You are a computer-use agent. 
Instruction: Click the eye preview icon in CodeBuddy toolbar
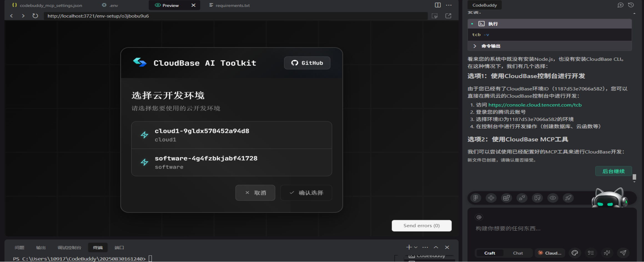click(553, 198)
